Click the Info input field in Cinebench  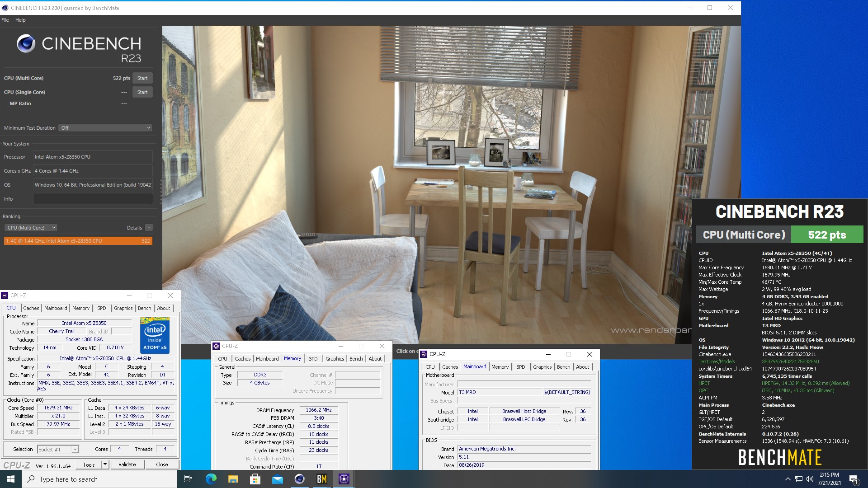(x=93, y=199)
